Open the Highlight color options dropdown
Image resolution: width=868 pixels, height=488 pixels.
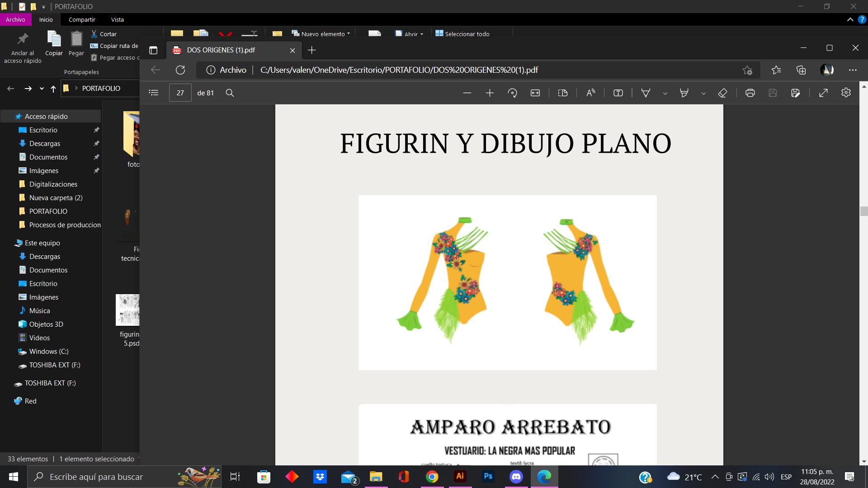(x=703, y=93)
